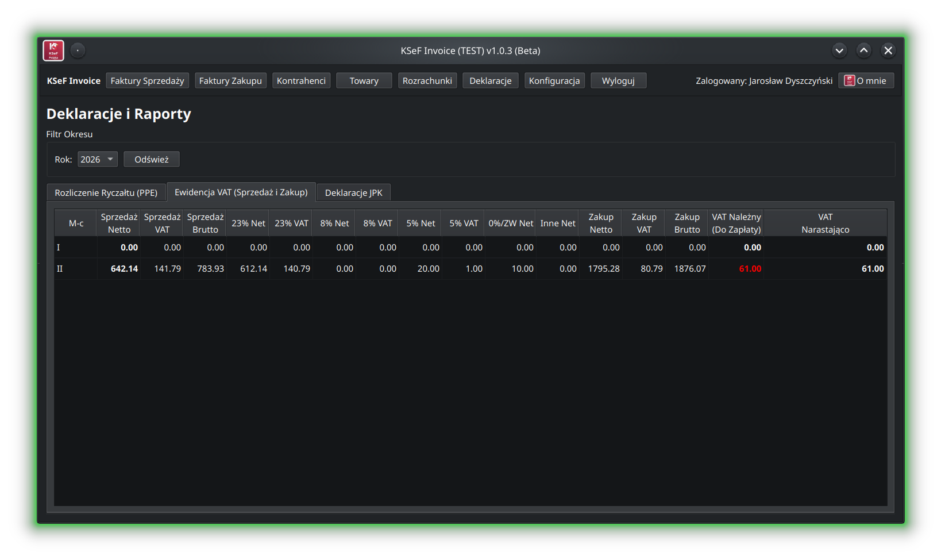The height and width of the screenshot is (560, 941).
Task: Open the O mnie about dialog
Action: (866, 81)
